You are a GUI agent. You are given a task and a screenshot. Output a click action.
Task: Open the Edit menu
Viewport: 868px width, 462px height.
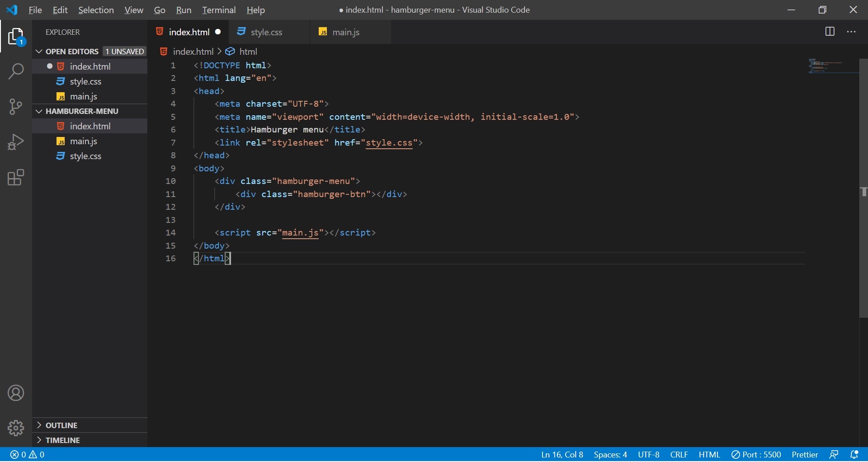[60, 10]
